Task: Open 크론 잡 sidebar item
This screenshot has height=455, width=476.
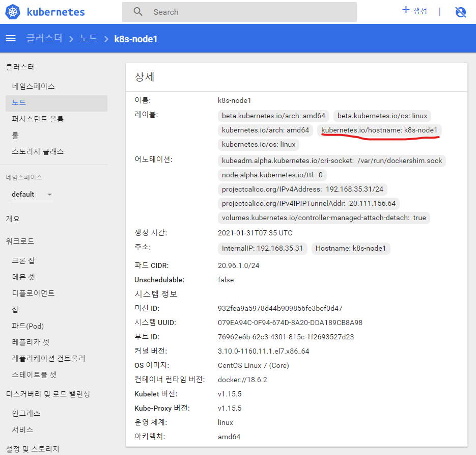Action: point(23,260)
